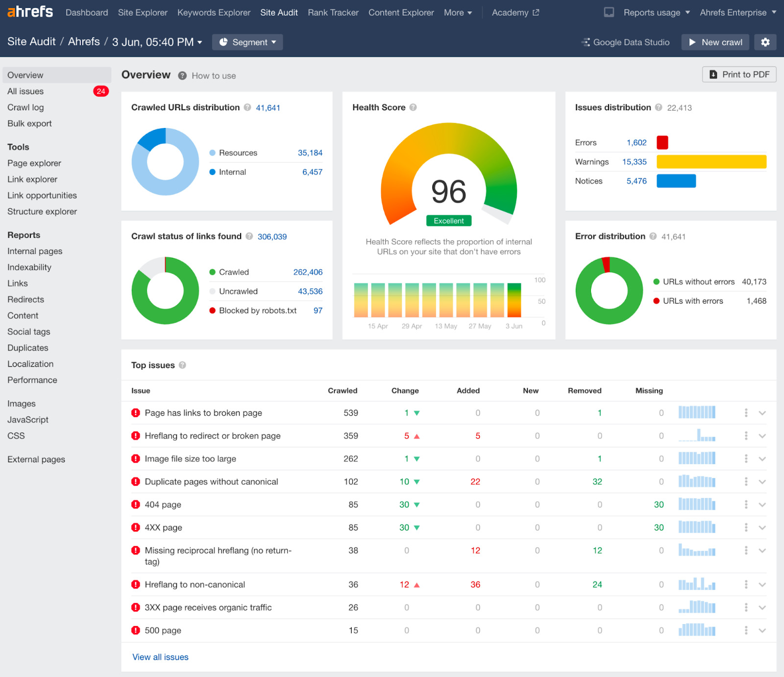Click the Crawled URLs distribution help icon

(247, 107)
